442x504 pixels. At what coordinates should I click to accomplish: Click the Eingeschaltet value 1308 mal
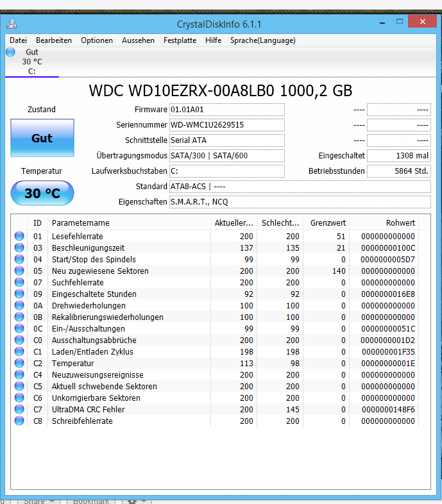(399, 156)
